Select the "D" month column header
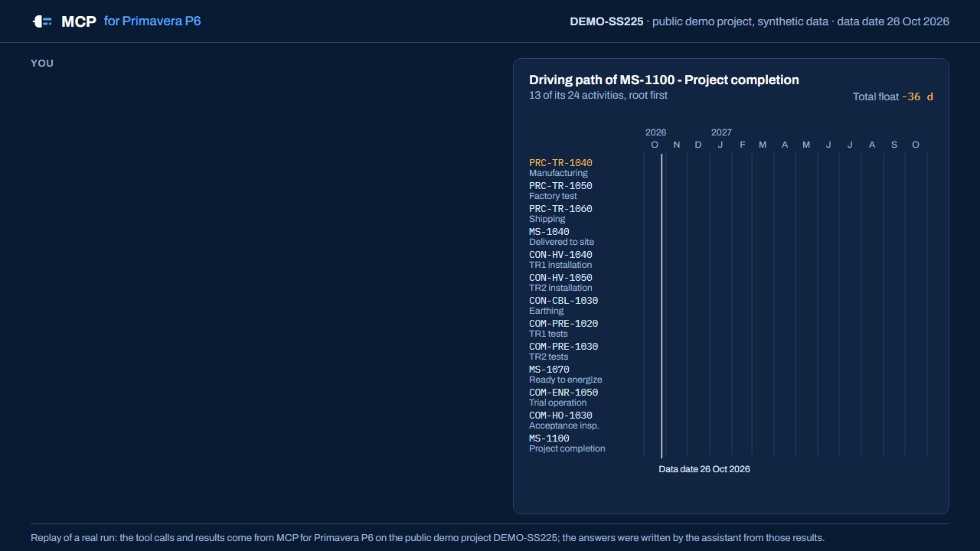The height and width of the screenshot is (551, 980). tap(698, 145)
